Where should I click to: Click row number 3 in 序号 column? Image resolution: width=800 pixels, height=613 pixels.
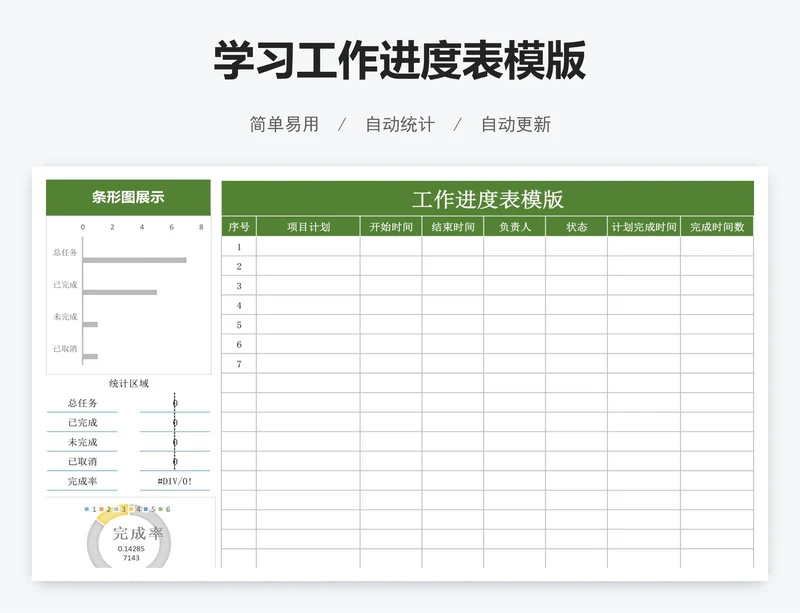point(239,286)
